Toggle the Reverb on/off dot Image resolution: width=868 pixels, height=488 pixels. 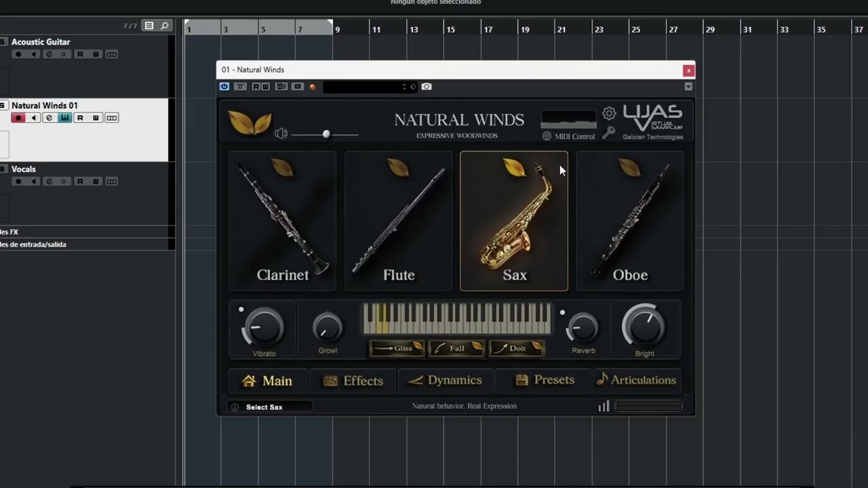click(x=562, y=312)
